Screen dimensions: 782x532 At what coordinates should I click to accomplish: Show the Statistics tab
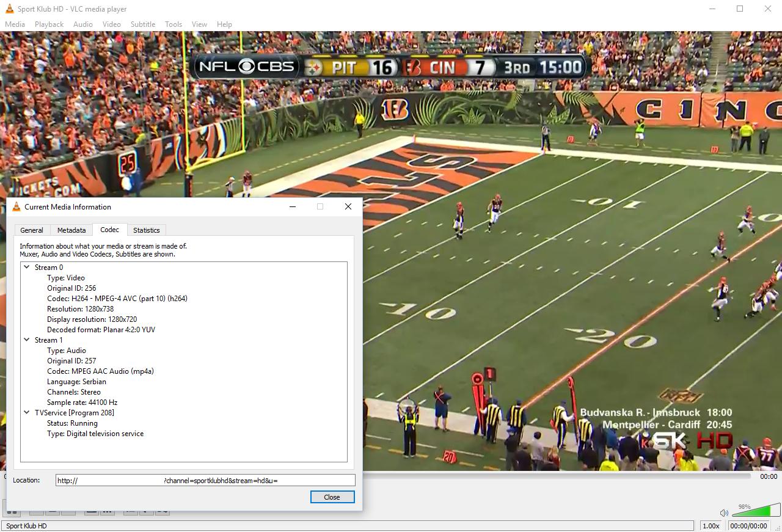[147, 230]
